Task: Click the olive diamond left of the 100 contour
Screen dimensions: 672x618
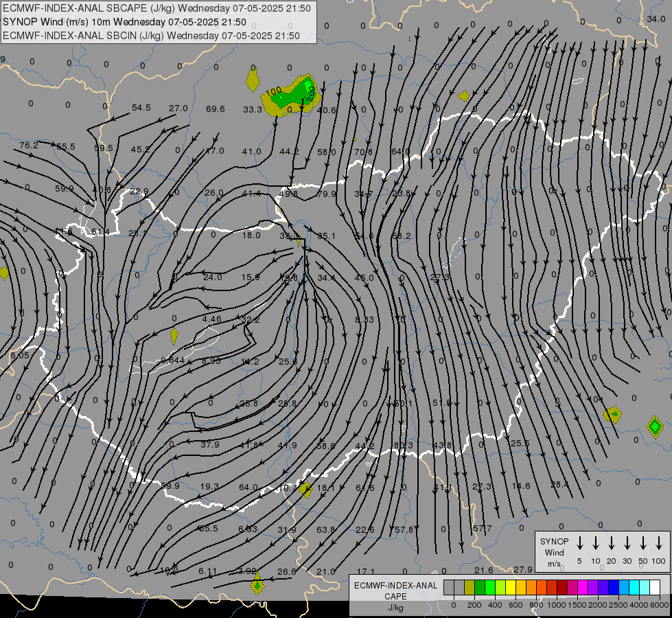Action: click(x=253, y=80)
